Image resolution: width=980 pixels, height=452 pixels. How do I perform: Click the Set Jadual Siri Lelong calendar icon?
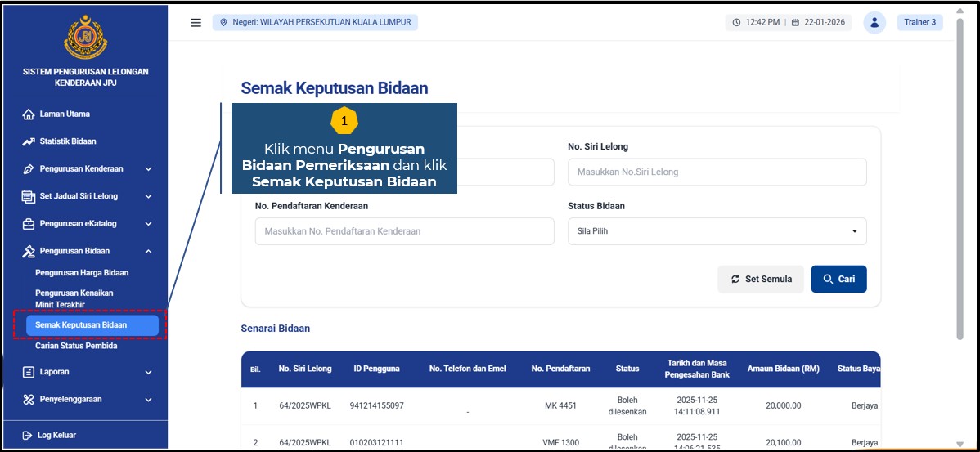click(29, 197)
